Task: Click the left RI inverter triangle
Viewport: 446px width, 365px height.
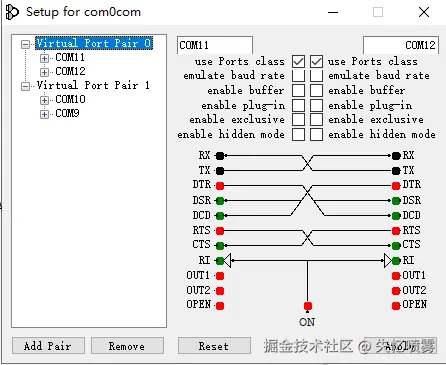Action: click(228, 261)
